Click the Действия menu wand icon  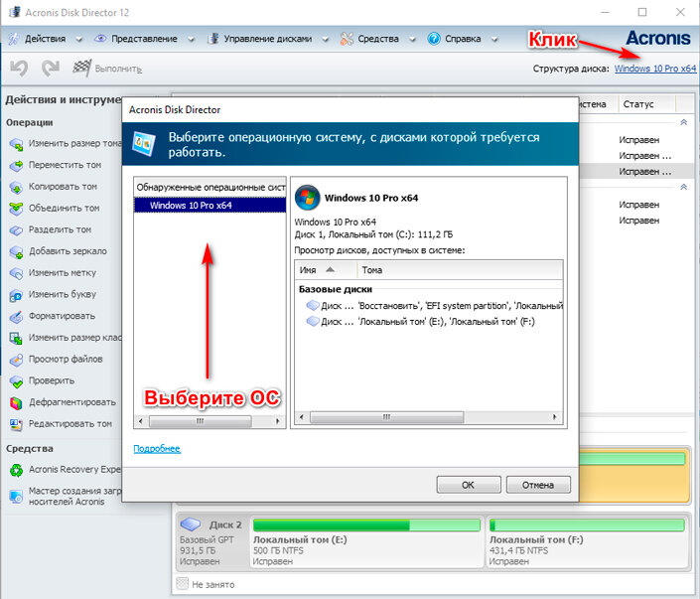[x=13, y=39]
